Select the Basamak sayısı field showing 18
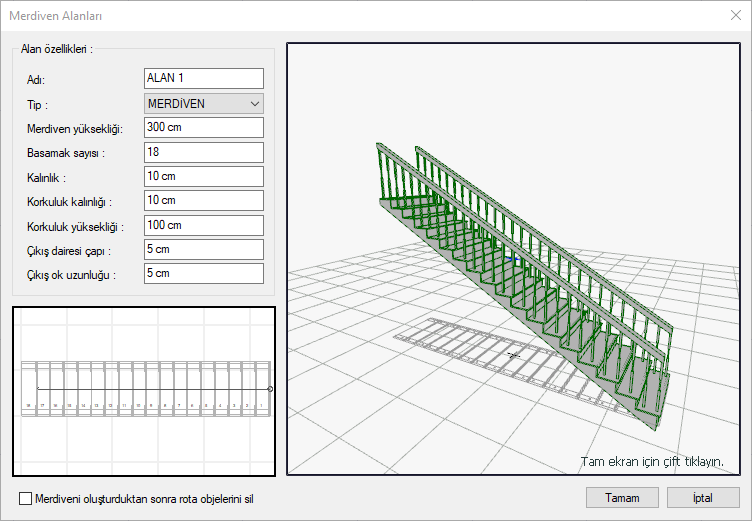This screenshot has width=752, height=521. 203,152
